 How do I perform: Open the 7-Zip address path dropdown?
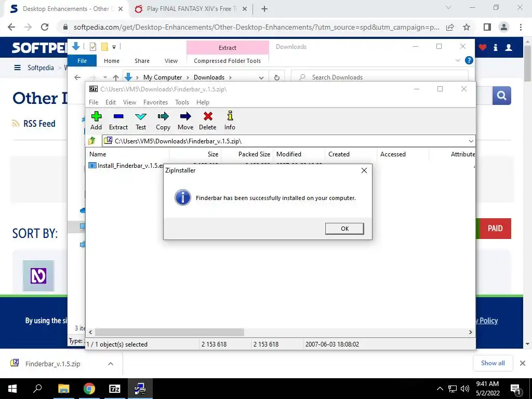click(x=471, y=141)
